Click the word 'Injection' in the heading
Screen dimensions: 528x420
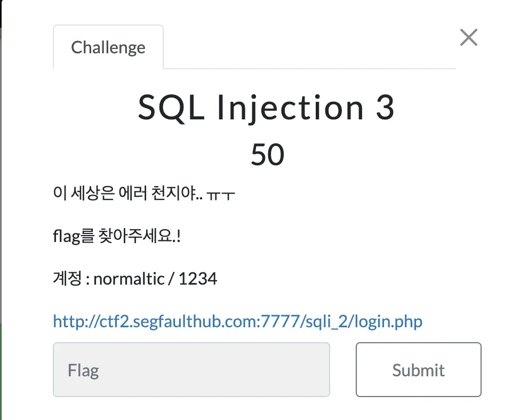(290, 107)
